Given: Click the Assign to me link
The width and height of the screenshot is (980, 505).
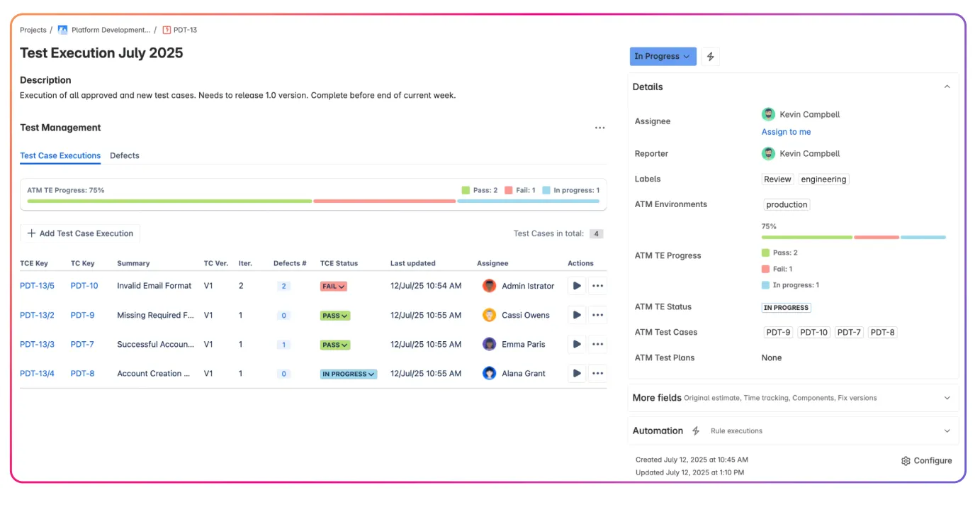Looking at the screenshot, I should click(786, 131).
